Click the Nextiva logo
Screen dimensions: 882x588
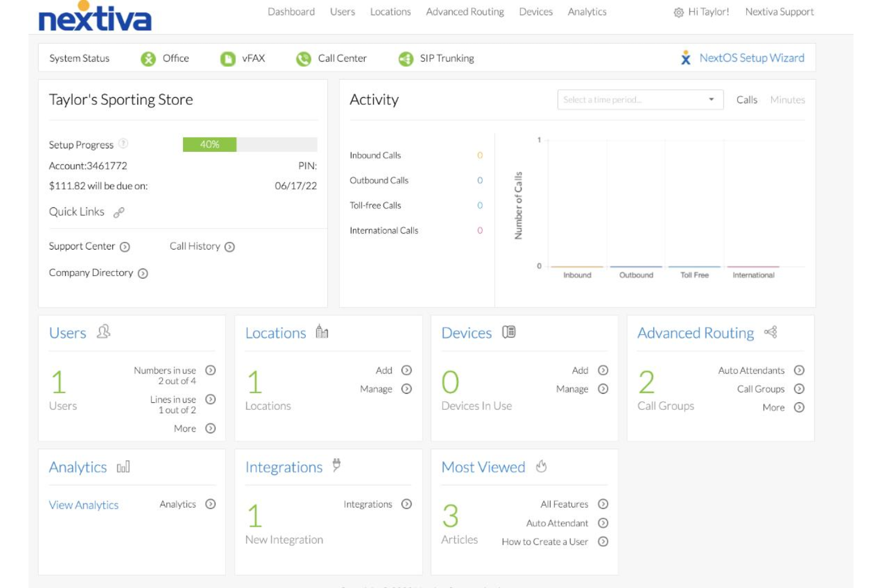(95, 16)
